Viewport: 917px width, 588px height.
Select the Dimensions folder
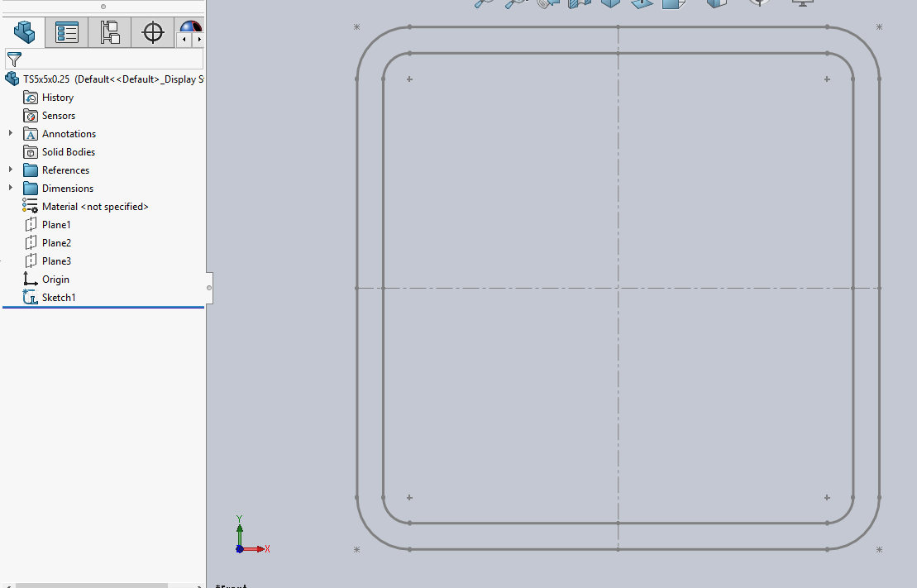tap(58, 188)
